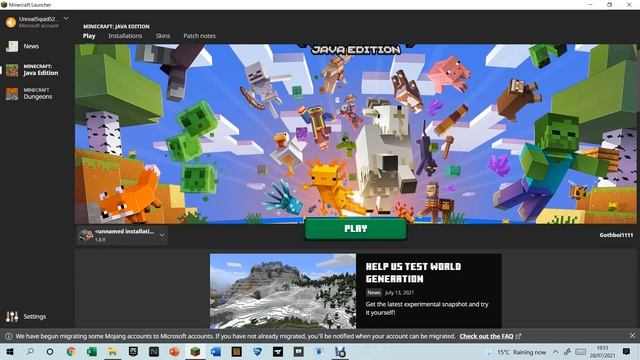Viewport: 640px width, 360px height.
Task: Click the unnamed installation warning icon
Action: [x=86, y=235]
